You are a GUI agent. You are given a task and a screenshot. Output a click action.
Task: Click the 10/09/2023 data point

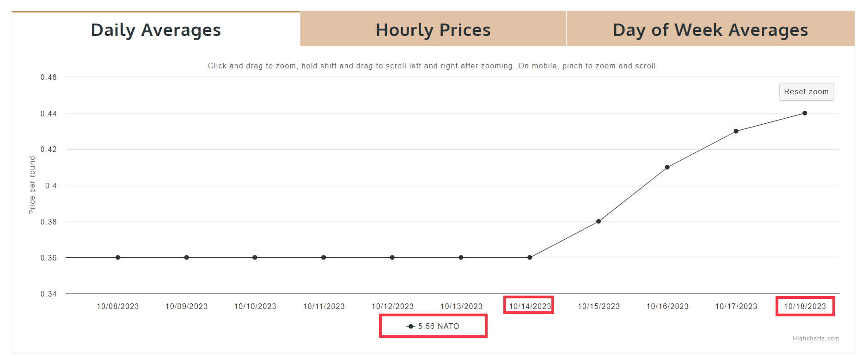point(187,257)
